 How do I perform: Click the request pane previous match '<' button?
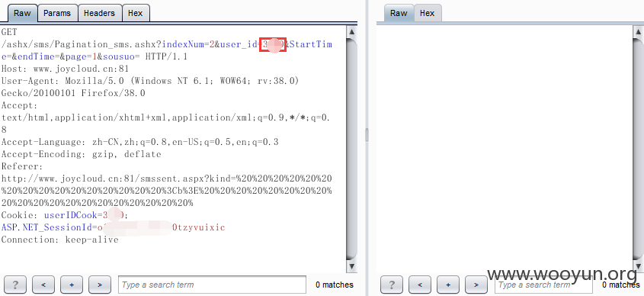click(43, 285)
